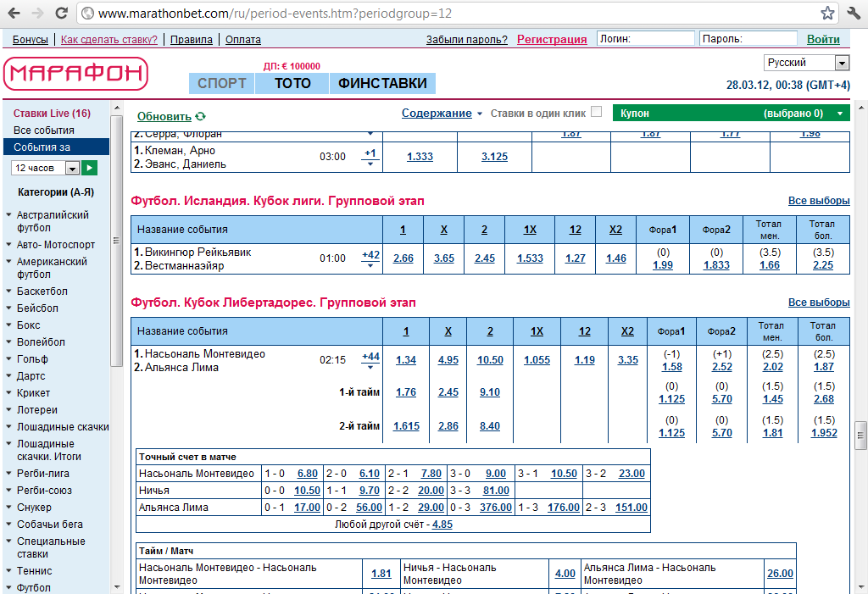868x594 pixels.
Task: Click in the Пароль input field
Action: pyautogui.click(x=748, y=39)
